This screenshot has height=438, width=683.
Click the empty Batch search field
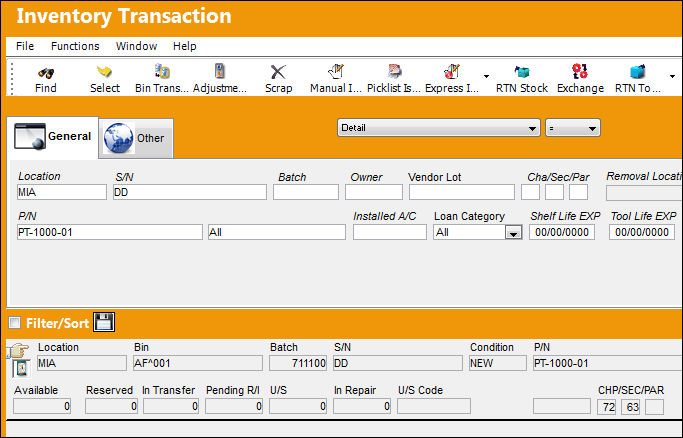pyautogui.click(x=306, y=192)
